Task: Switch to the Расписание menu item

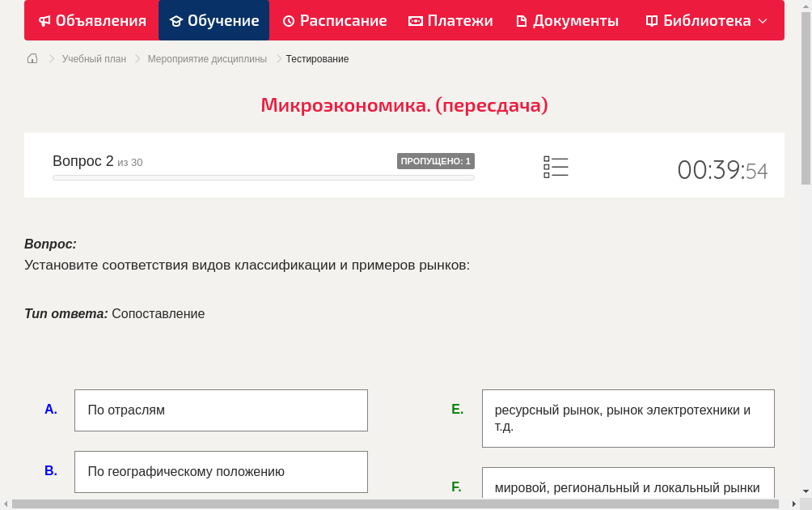Action: coord(334,20)
